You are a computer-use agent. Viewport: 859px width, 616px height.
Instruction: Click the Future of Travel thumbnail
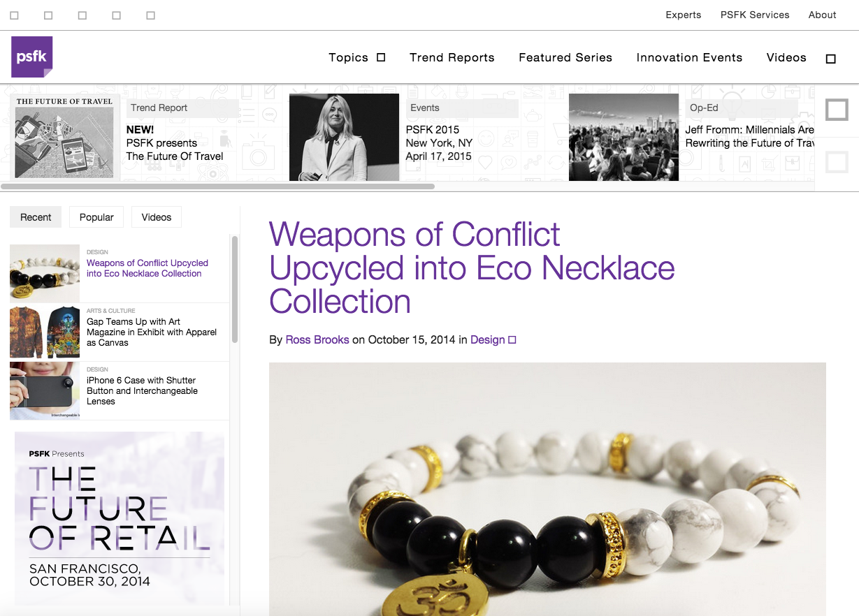point(64,137)
